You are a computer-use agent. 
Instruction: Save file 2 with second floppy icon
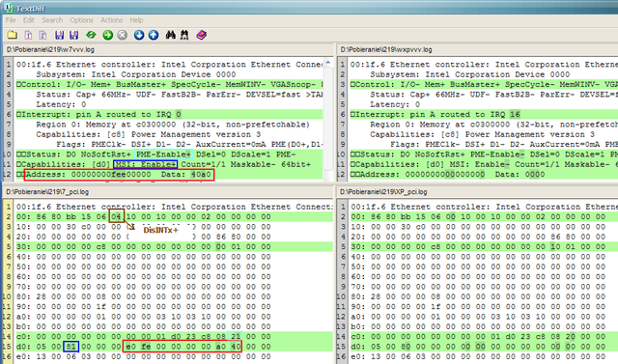tap(73, 35)
